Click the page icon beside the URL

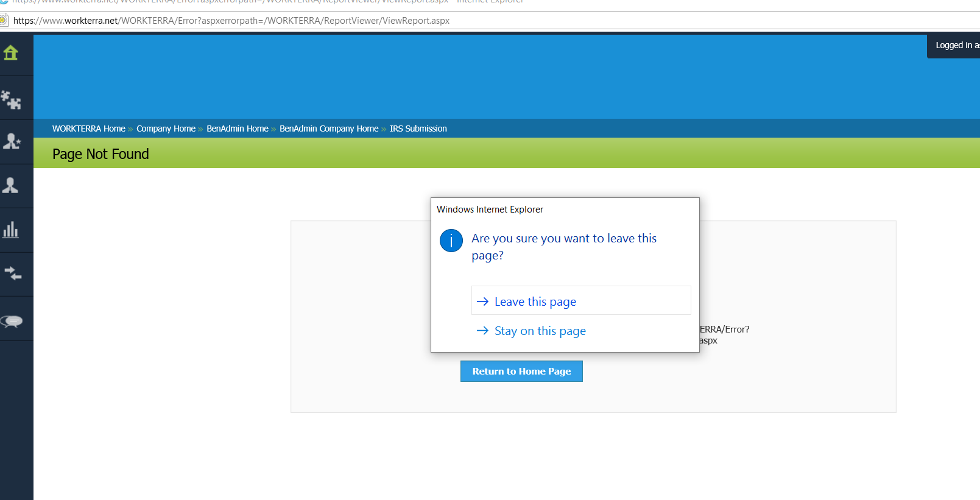click(x=4, y=21)
